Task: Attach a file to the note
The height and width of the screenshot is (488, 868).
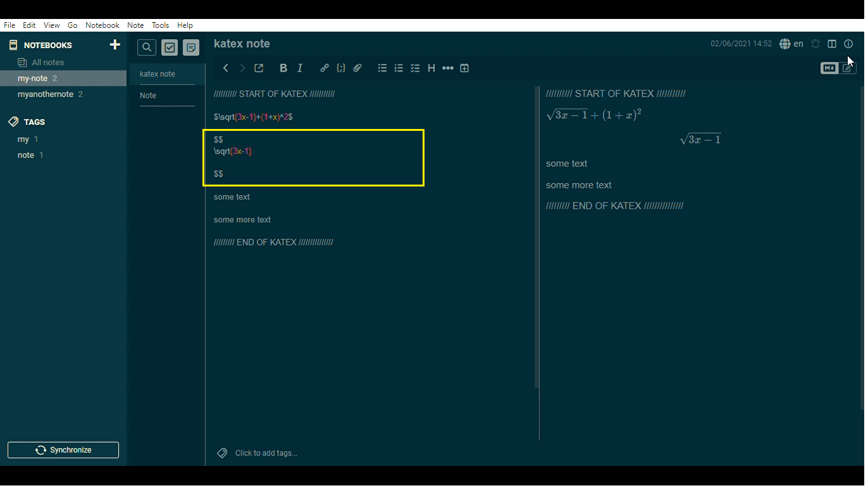Action: (x=357, y=68)
